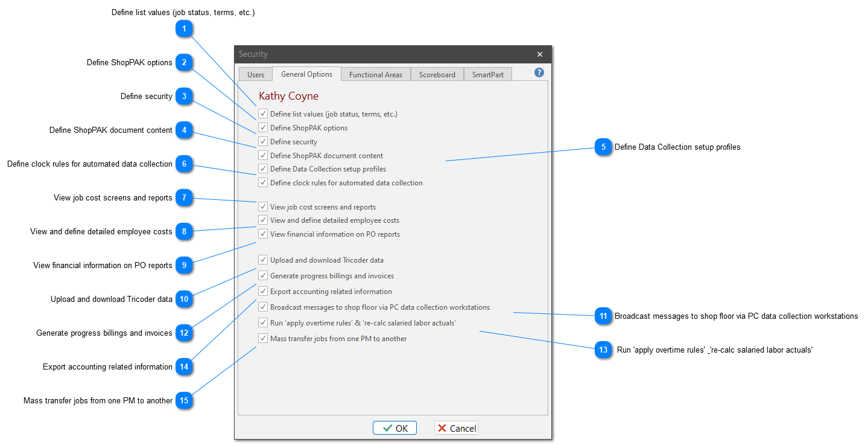This screenshot has width=868, height=445.
Task: Uncheck Export accounting related information
Action: (x=263, y=292)
